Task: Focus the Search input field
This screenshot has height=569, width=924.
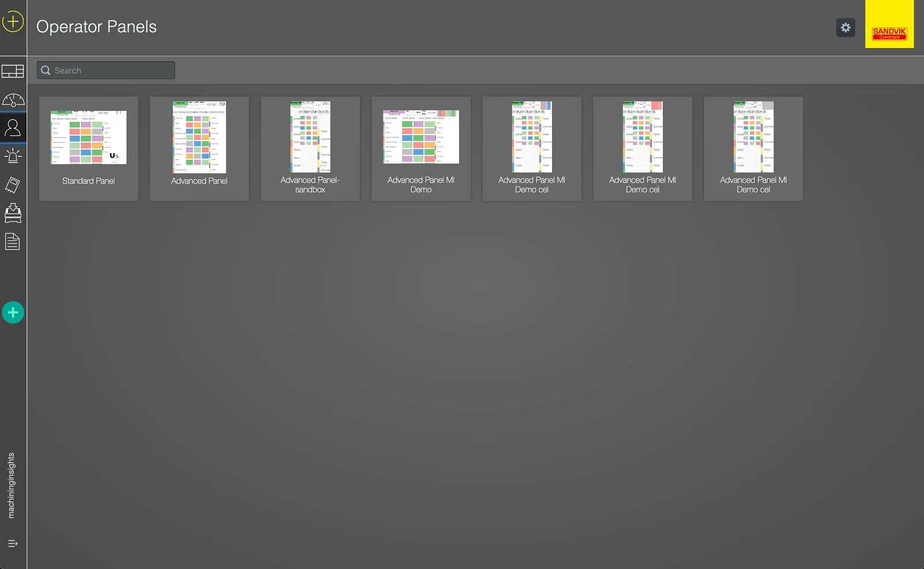Action: click(x=113, y=70)
